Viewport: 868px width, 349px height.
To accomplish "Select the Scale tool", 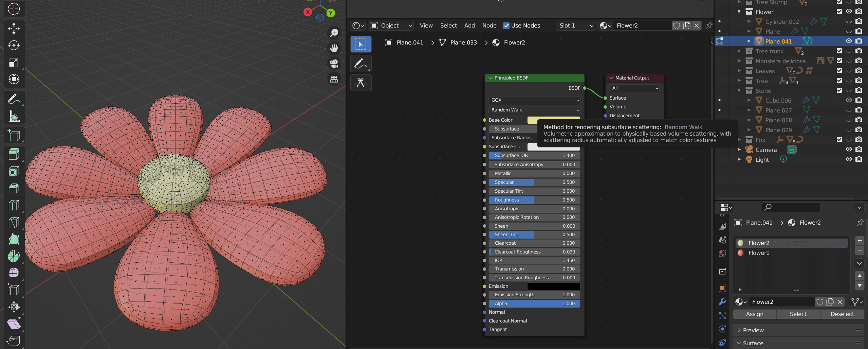I will [x=14, y=62].
